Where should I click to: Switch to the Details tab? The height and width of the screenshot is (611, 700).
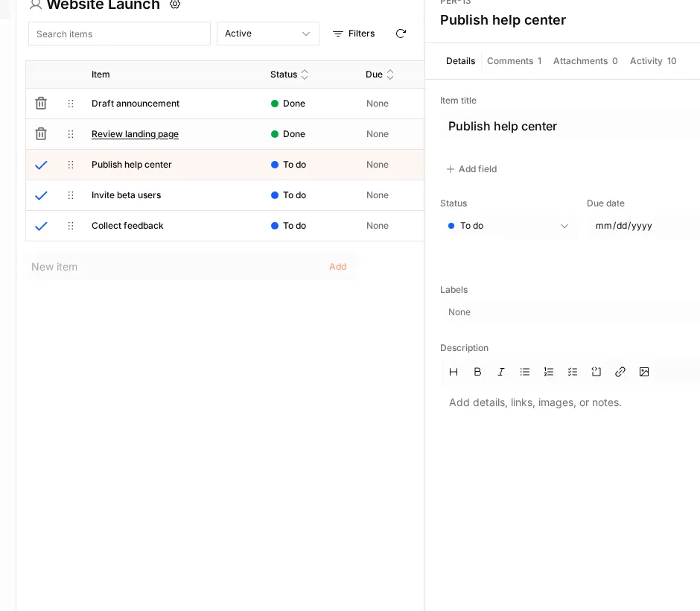pos(460,61)
